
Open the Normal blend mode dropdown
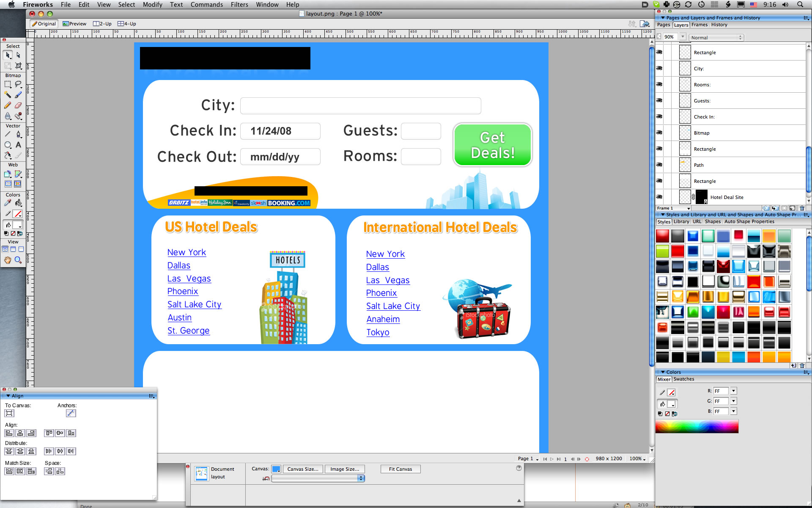716,38
